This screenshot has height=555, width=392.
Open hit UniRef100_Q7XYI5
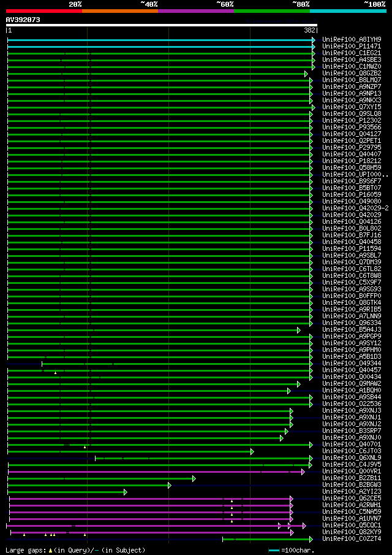tap(352, 107)
